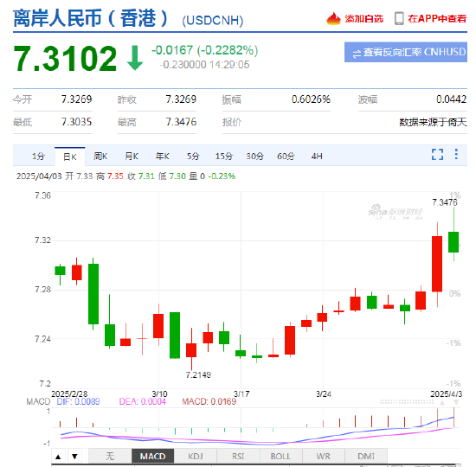Image resolution: width=476 pixels, height=467 pixels.
Task: Click the flame icon beside 添加自选
Action: (x=333, y=19)
